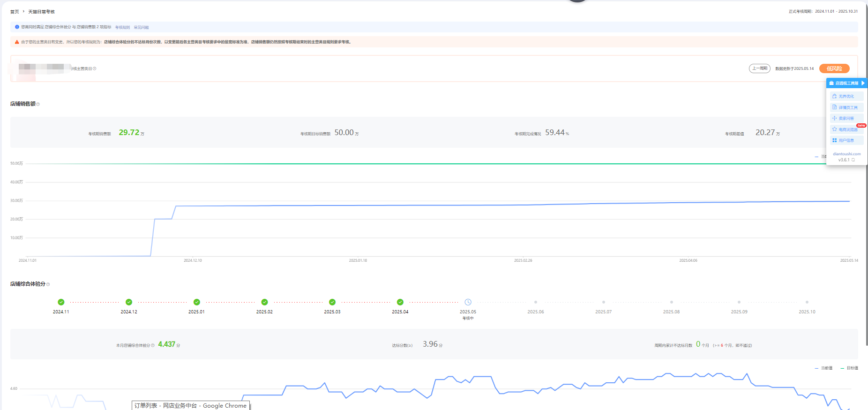The width and height of the screenshot is (868, 410).
Task: Launch 电商浏览器 from the toolbox
Action: click(847, 129)
